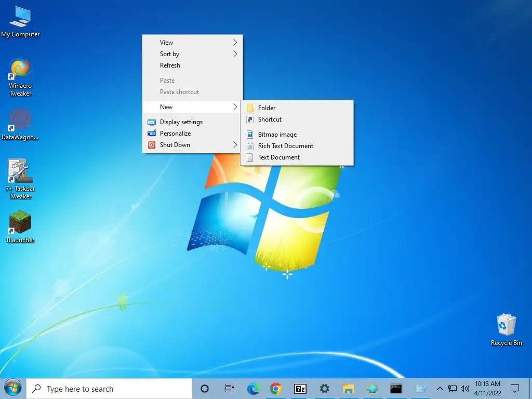This screenshot has height=399, width=532.
Task: Show hidden tray icons chevron
Action: 440,389
